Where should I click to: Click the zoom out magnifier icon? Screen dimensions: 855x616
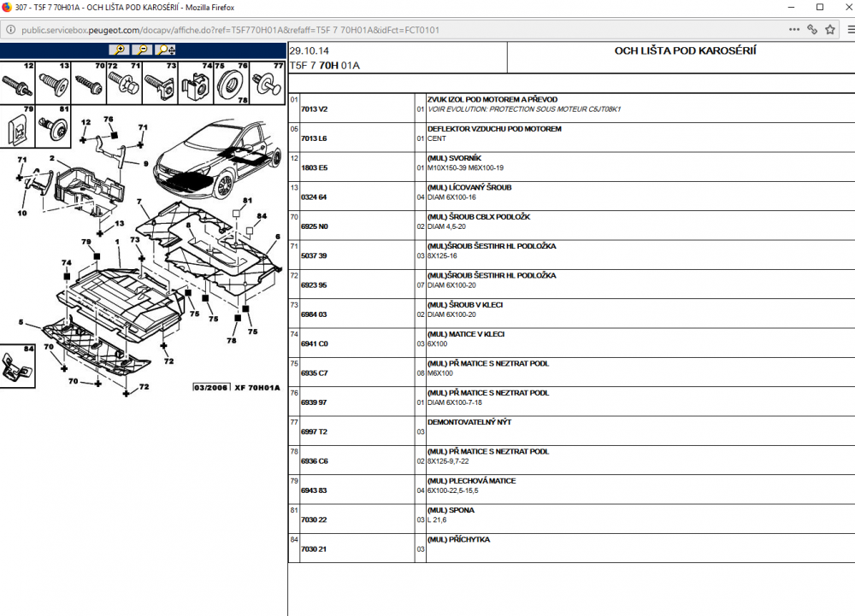coord(142,50)
